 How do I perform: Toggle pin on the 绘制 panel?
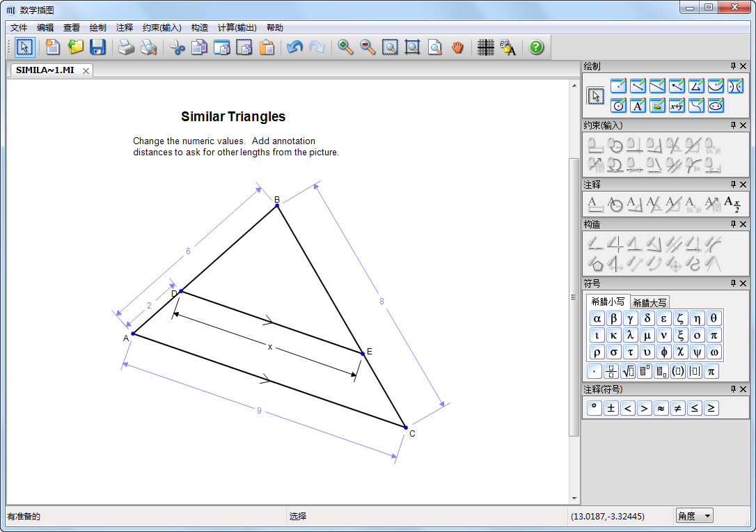coord(733,66)
